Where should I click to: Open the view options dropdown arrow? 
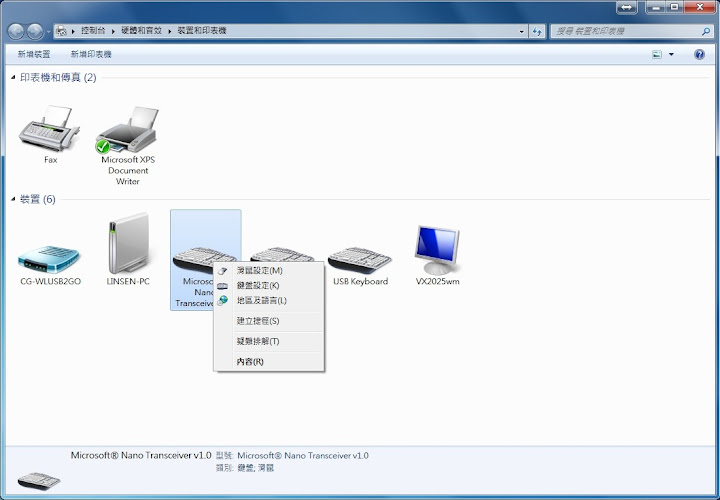671,55
